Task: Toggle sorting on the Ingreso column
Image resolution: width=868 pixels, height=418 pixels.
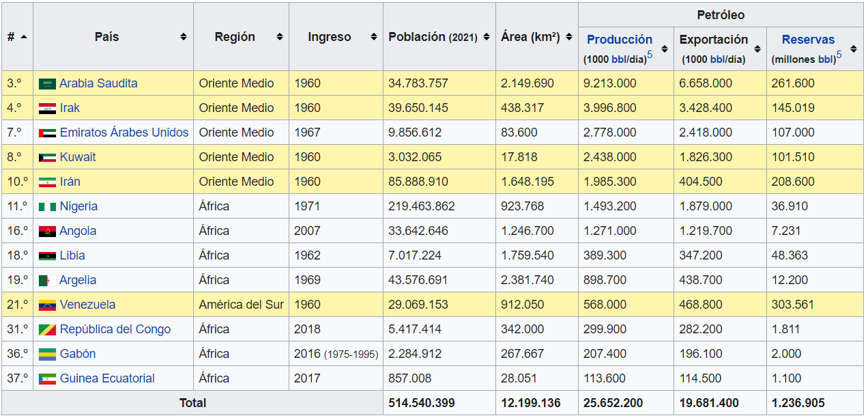Action: click(x=373, y=37)
